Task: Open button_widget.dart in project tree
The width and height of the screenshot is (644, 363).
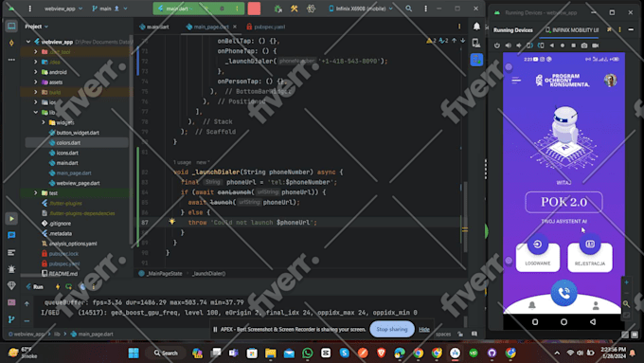Action: (78, 133)
